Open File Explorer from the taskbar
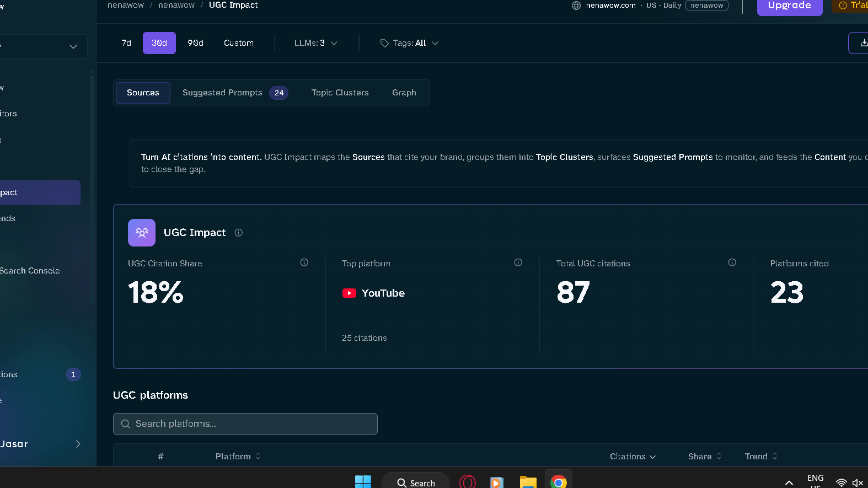The height and width of the screenshot is (488, 868). [528, 482]
